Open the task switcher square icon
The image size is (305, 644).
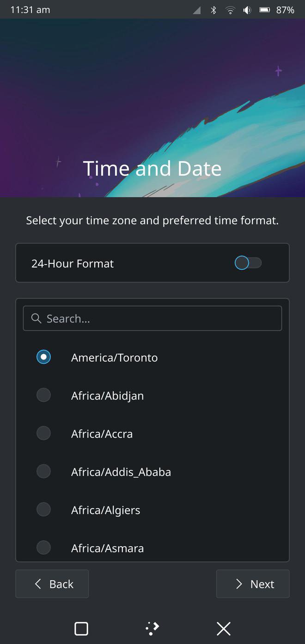click(x=81, y=628)
